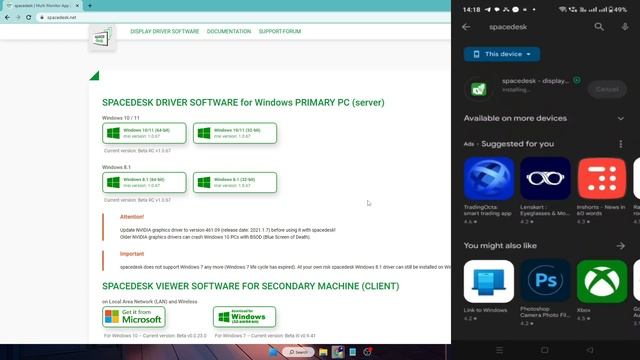This screenshot has width=640, height=360.
Task: Open Xbox app icon
Action: pyautogui.click(x=602, y=281)
